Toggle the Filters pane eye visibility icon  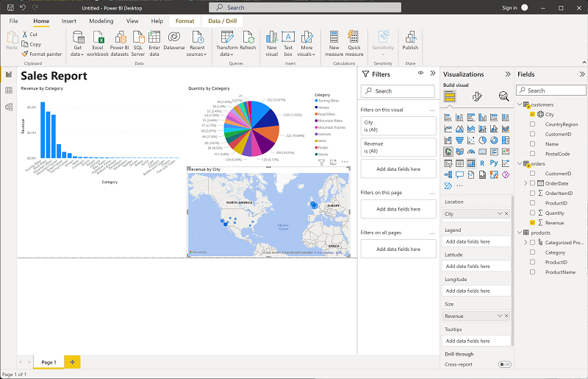[x=420, y=74]
